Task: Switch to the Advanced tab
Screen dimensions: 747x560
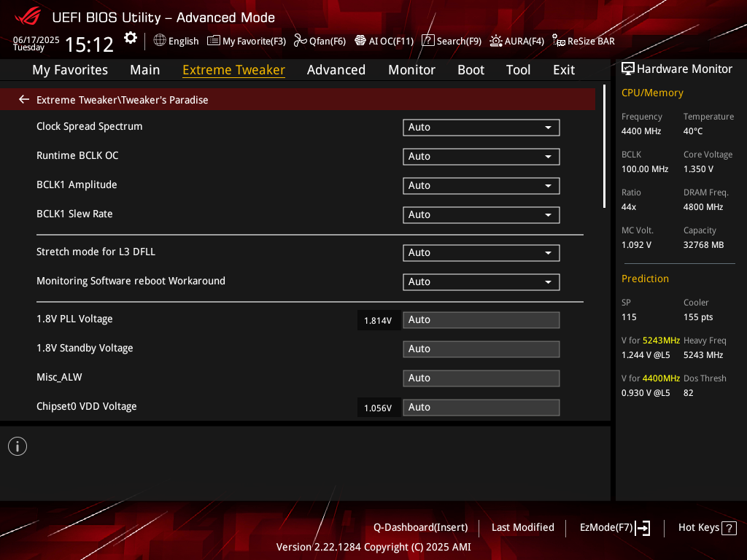Action: [336, 70]
